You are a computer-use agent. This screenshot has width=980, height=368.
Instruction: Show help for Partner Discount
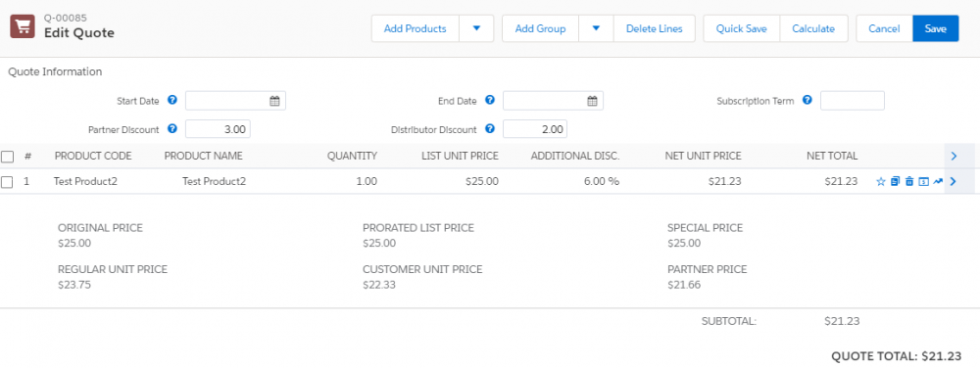(172, 129)
